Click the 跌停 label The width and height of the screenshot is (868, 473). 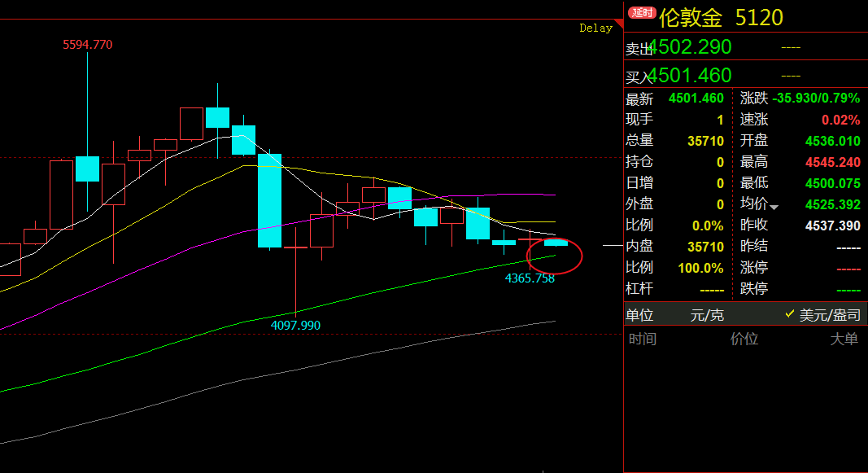[754, 288]
